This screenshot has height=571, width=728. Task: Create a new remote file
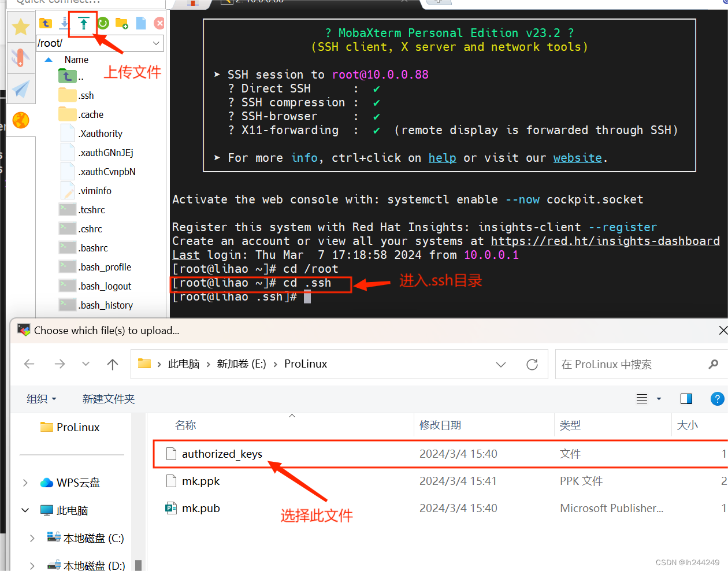141,23
